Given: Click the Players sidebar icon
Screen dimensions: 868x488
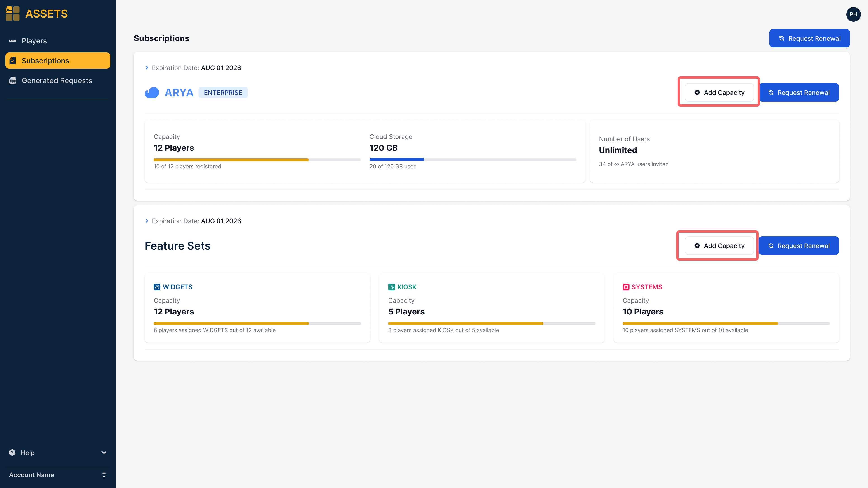Looking at the screenshot, I should [13, 41].
